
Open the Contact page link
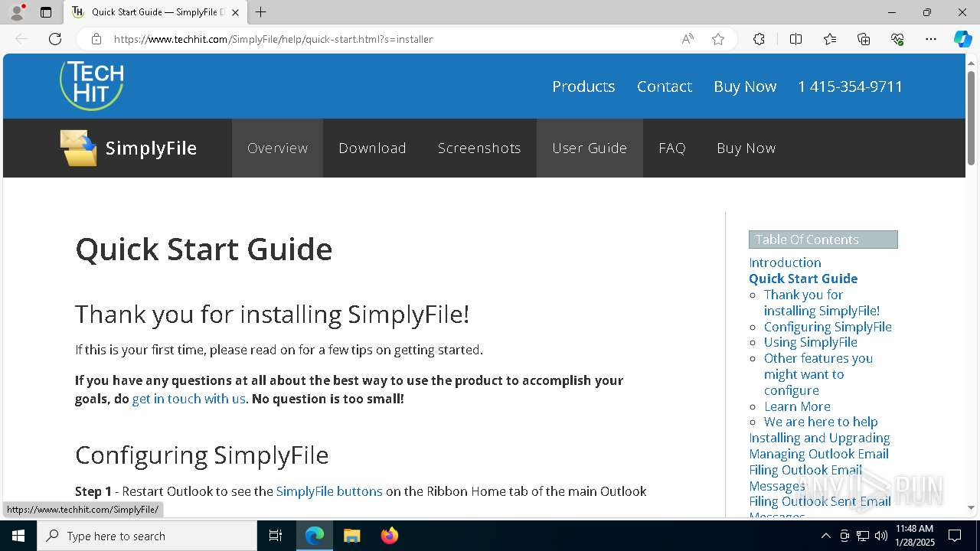pyautogui.click(x=665, y=86)
